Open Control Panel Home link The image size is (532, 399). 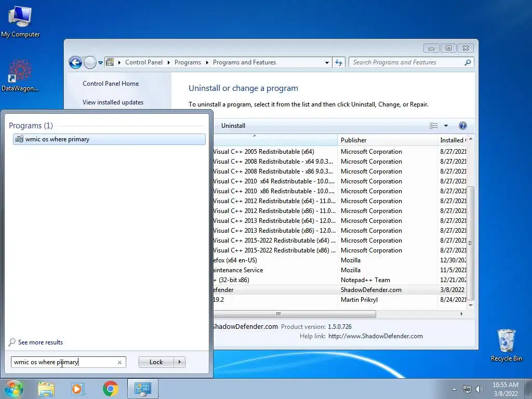point(111,84)
